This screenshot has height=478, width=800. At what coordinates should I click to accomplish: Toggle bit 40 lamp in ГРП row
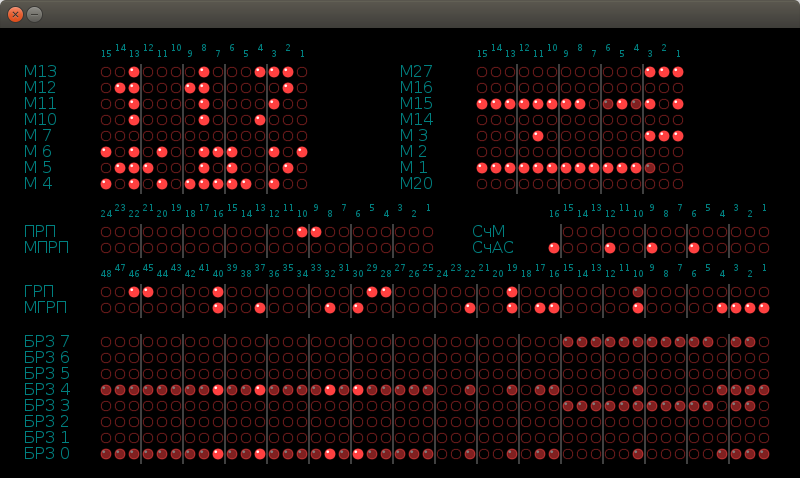pos(218,292)
